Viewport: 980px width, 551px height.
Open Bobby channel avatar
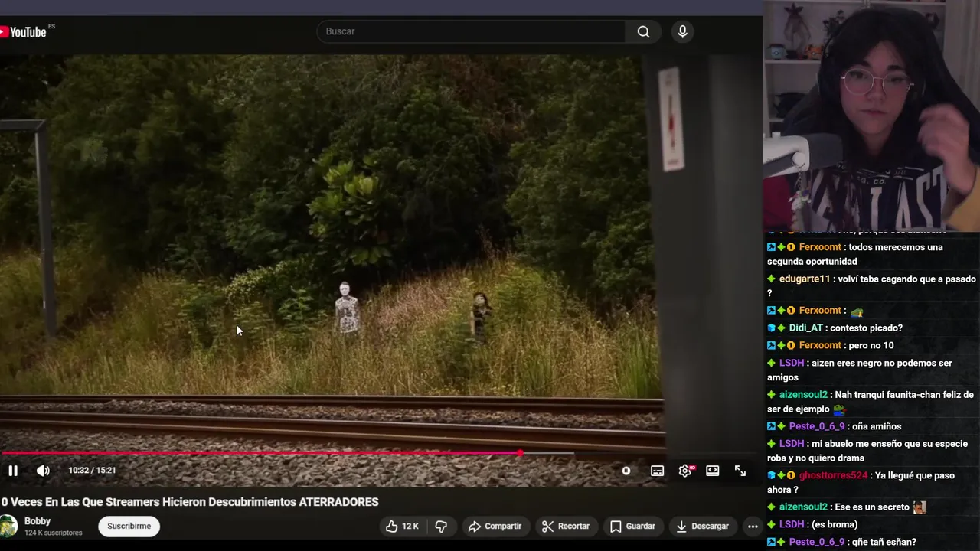coord(8,526)
